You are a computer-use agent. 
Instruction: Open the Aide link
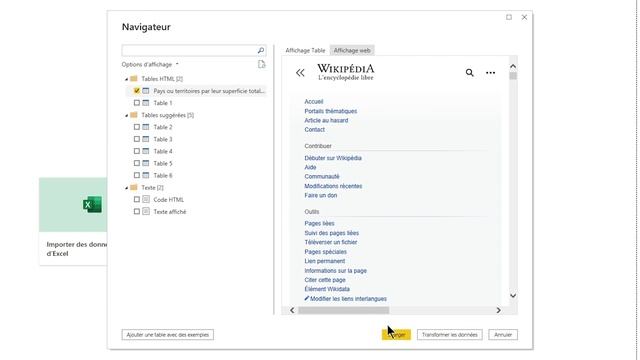tap(310, 167)
